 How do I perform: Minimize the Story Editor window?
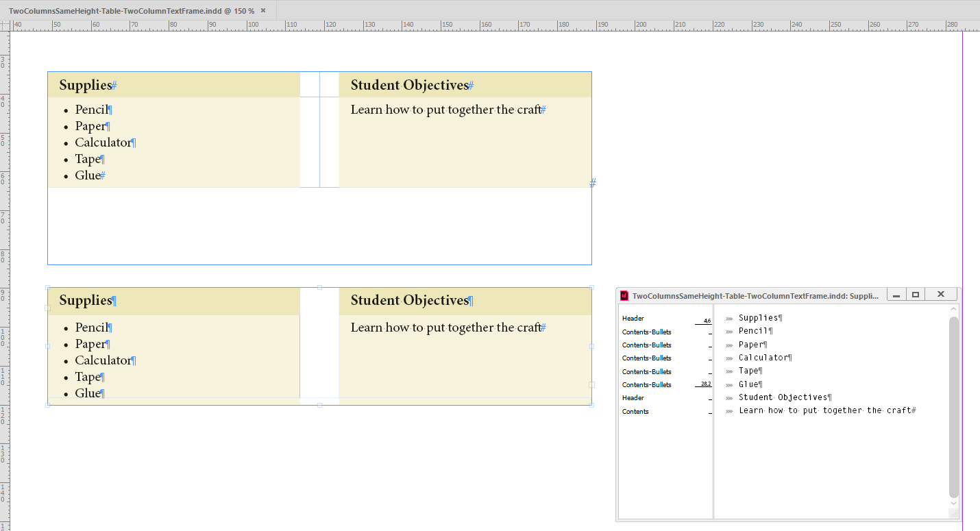[x=896, y=294]
